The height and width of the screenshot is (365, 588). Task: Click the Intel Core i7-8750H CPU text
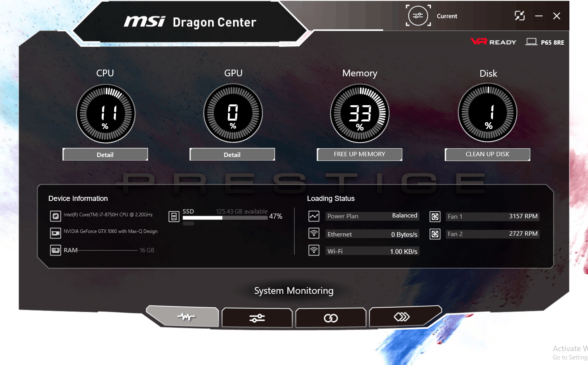tap(108, 215)
